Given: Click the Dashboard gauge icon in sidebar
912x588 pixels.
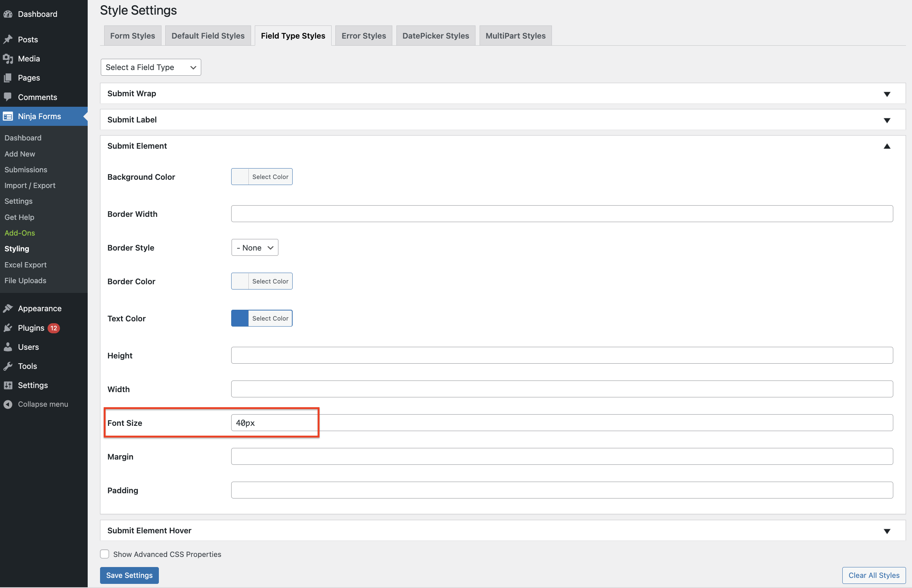Looking at the screenshot, I should click(x=8, y=14).
